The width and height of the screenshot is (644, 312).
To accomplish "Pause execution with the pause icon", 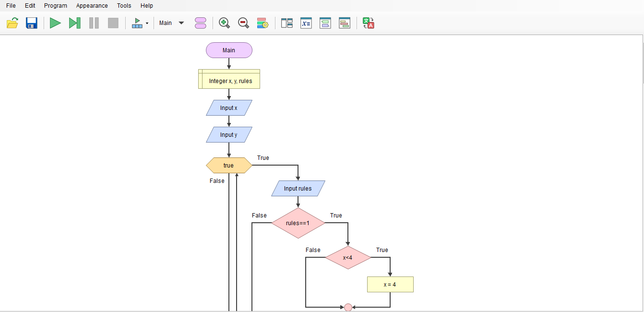I will 94,23.
